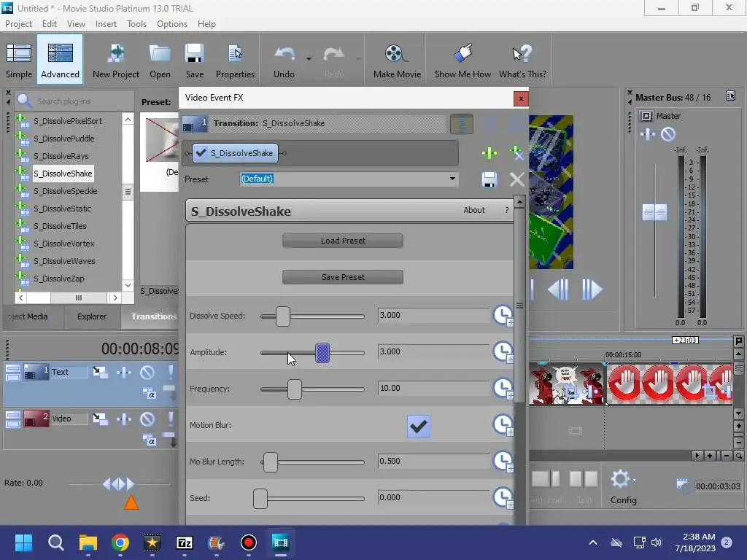Mute the Text track
The width and height of the screenshot is (747, 560).
[x=147, y=372]
